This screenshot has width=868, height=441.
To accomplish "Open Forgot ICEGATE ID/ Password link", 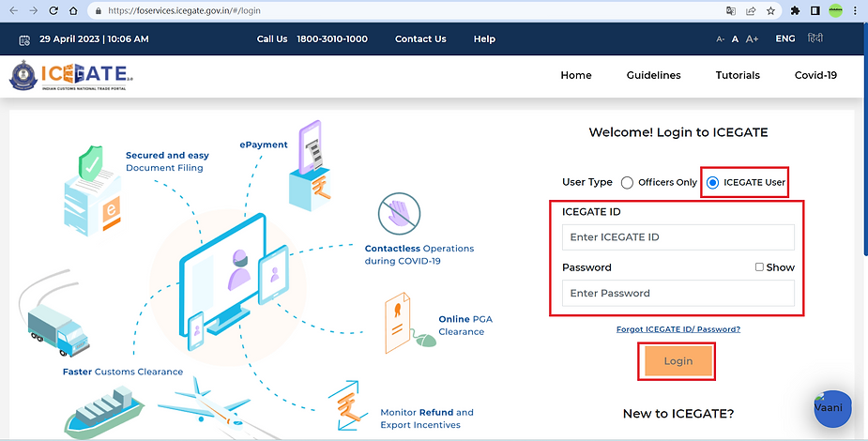I will [678, 329].
